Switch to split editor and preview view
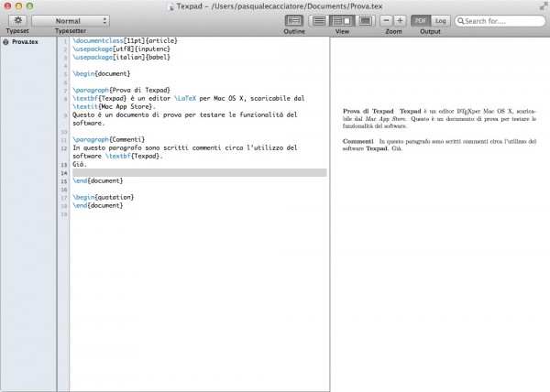The image size is (550, 392). pyautogui.click(x=342, y=21)
